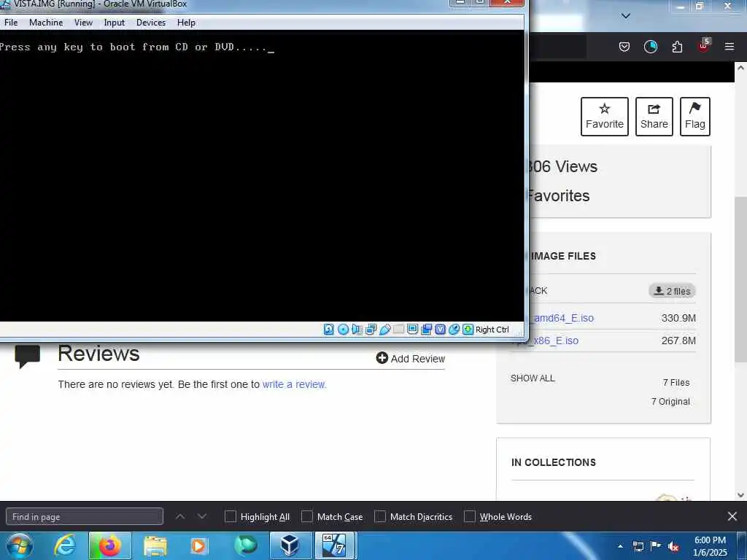Click the write a review link
The width and height of the screenshot is (747, 560).
pos(293,384)
